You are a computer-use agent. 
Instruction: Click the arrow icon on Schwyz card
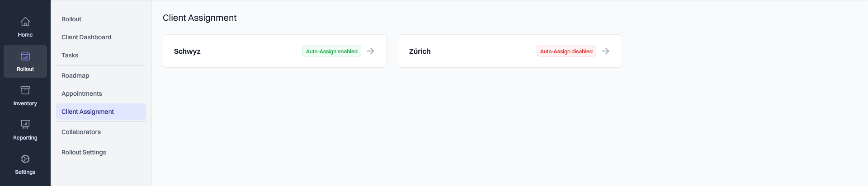point(370,51)
